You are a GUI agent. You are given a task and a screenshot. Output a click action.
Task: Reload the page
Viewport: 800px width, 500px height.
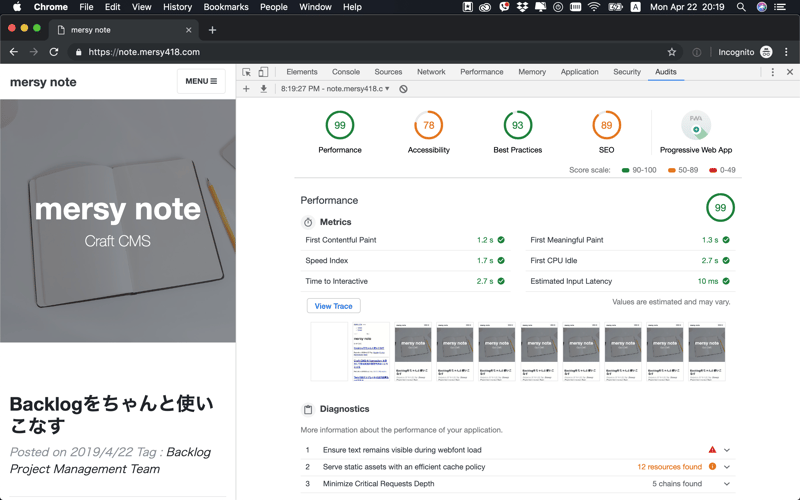click(54, 52)
